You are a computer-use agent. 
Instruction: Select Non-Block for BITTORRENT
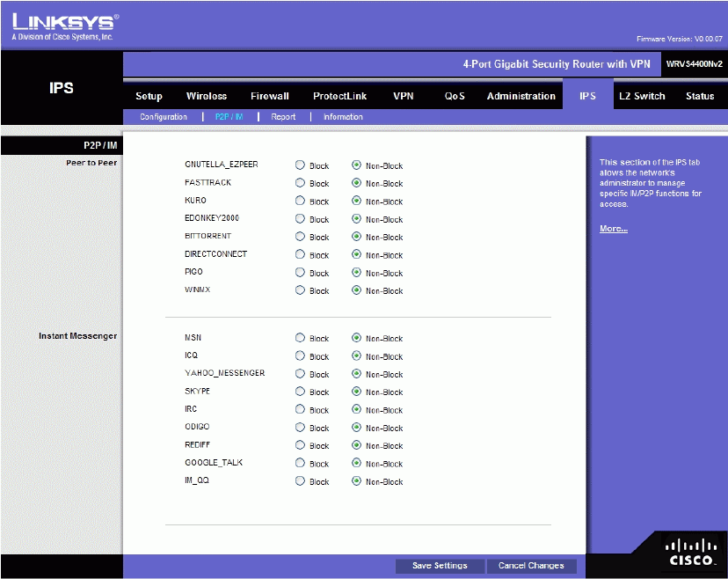(356, 237)
